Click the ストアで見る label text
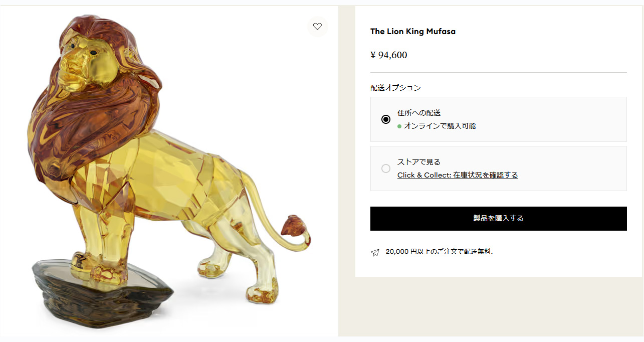Screen dimensions: 644x342 [x=418, y=162]
